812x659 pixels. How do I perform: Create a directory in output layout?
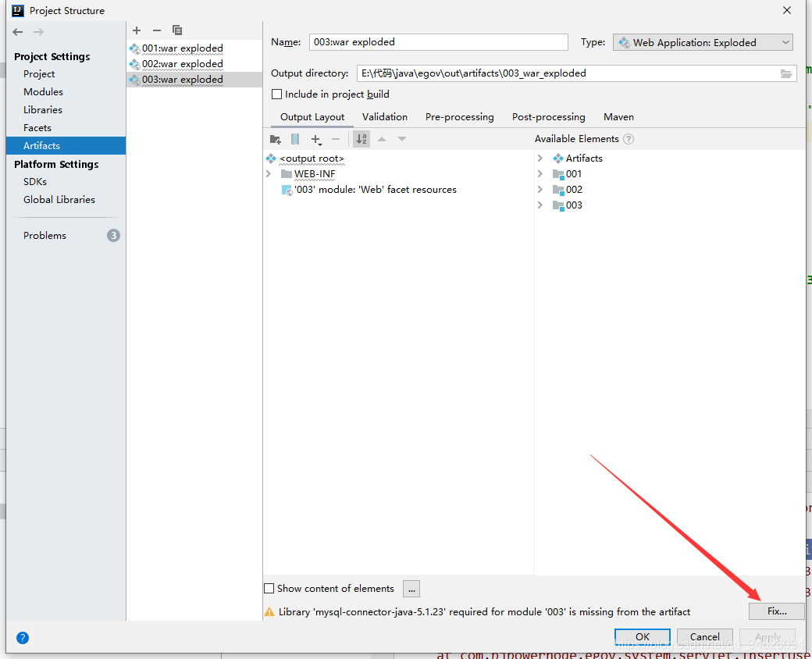276,139
